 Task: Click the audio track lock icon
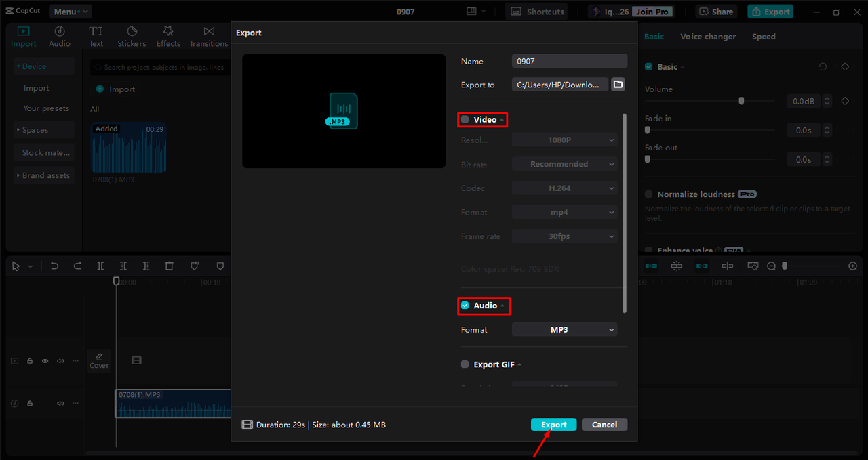click(30, 403)
